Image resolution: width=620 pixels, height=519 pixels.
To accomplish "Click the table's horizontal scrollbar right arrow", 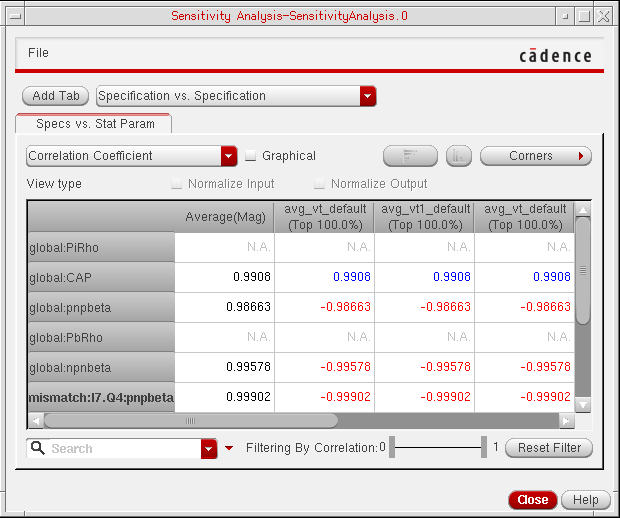I will click(566, 421).
